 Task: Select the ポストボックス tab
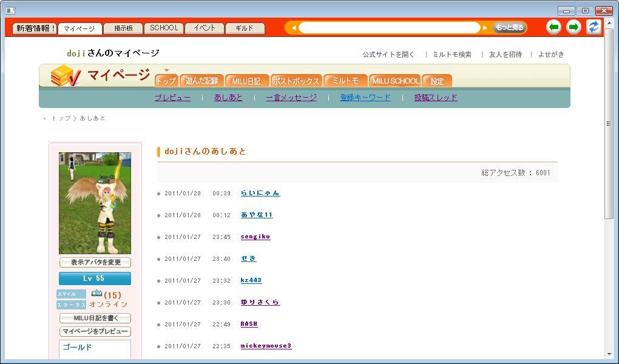point(296,81)
